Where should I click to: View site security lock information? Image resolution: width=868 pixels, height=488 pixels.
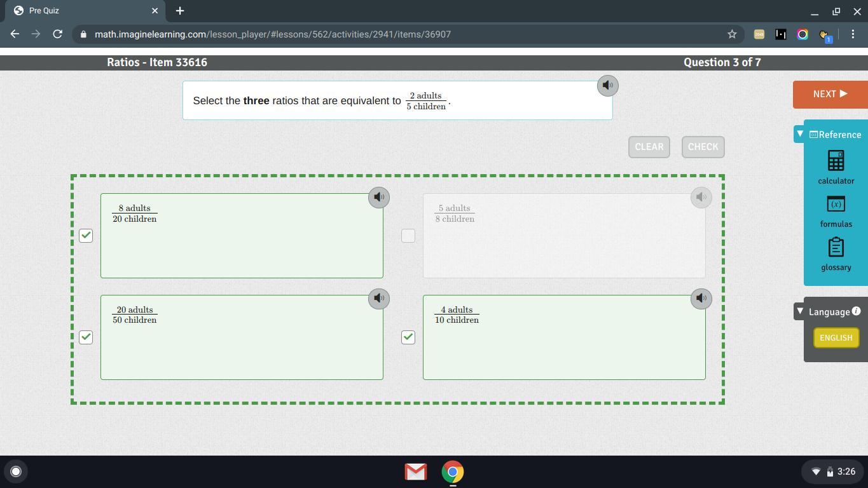pos(83,34)
